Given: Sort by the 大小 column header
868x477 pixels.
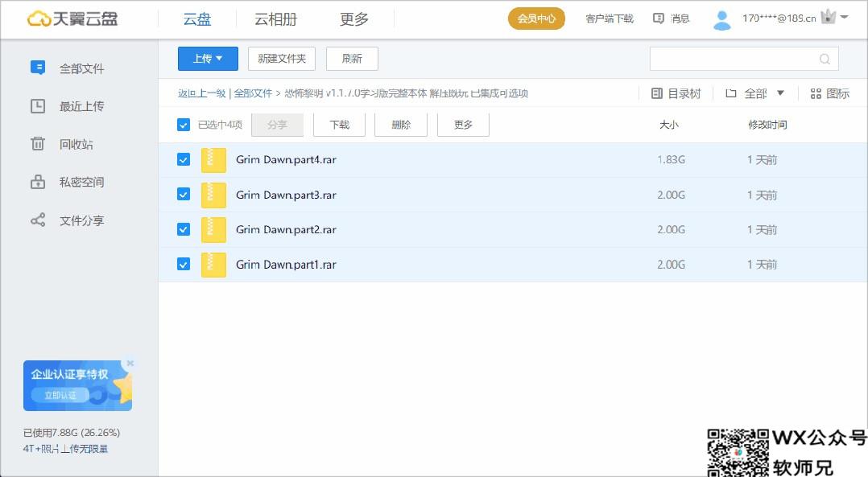Looking at the screenshot, I should tap(668, 125).
